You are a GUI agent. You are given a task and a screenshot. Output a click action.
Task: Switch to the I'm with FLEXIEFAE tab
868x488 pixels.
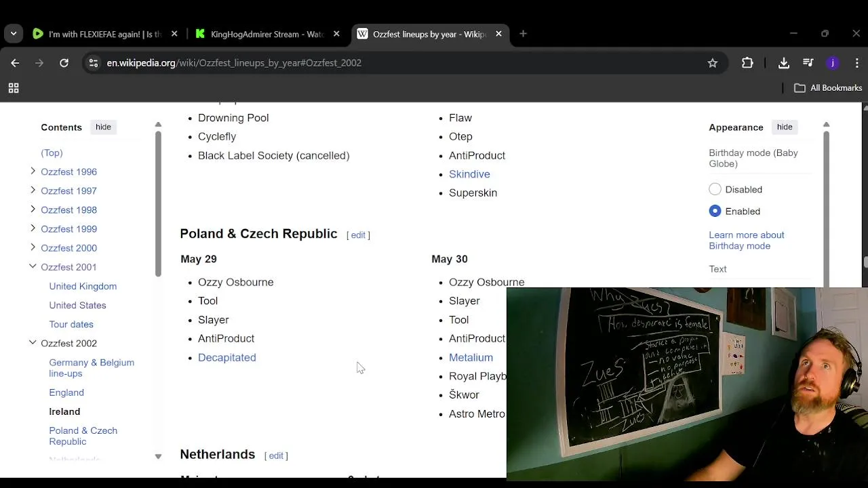[105, 34]
